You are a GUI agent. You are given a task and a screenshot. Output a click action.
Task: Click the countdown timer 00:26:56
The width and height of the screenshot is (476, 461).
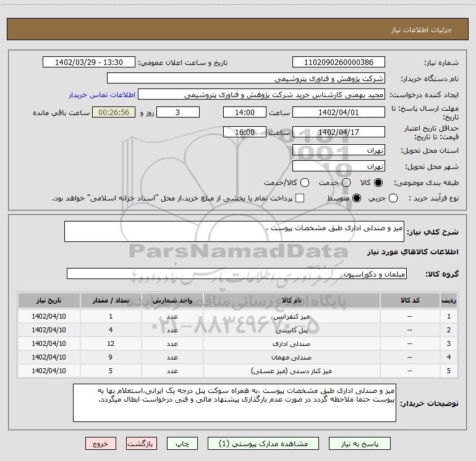114,112
